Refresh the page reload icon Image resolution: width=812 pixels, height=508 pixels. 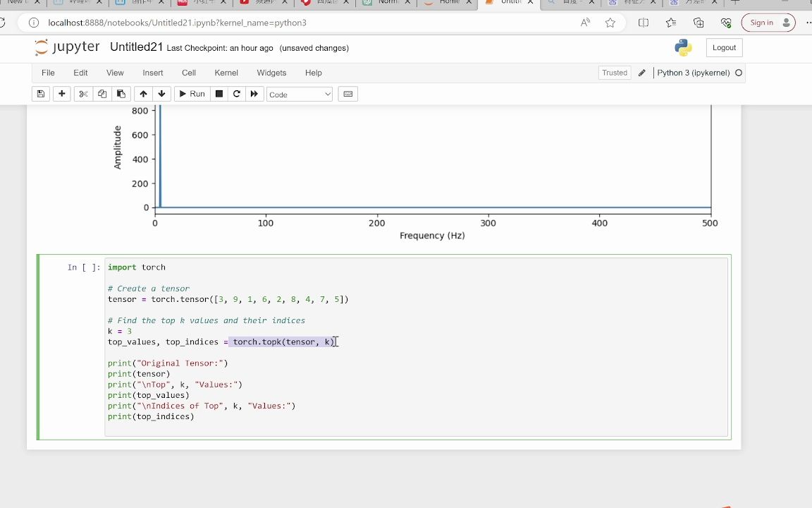point(2,23)
